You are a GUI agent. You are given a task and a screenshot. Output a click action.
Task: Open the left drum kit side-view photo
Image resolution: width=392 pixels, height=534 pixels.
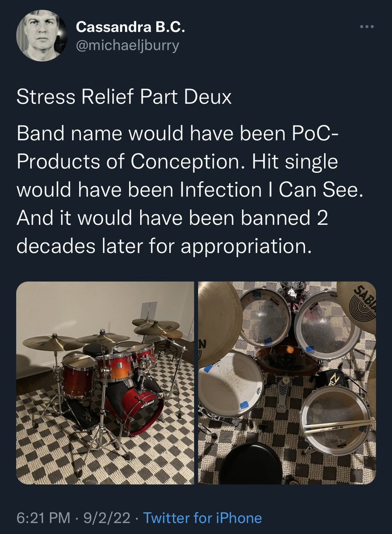[x=105, y=383]
